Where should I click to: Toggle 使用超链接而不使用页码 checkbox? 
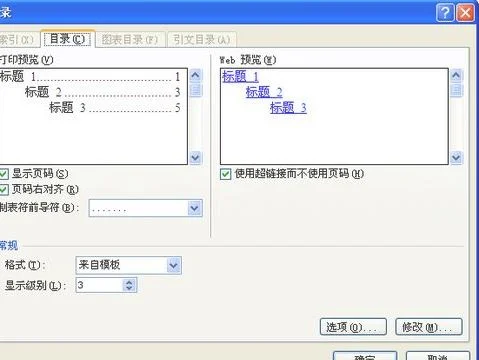click(x=225, y=174)
